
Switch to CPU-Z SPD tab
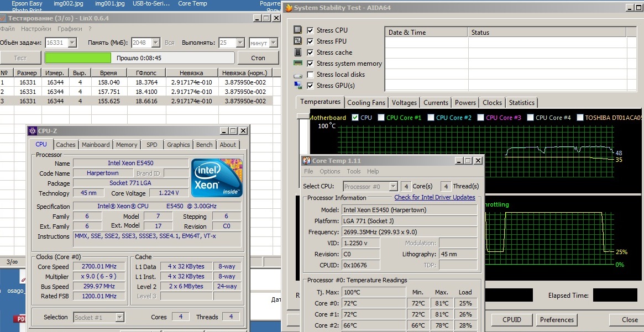152,144
